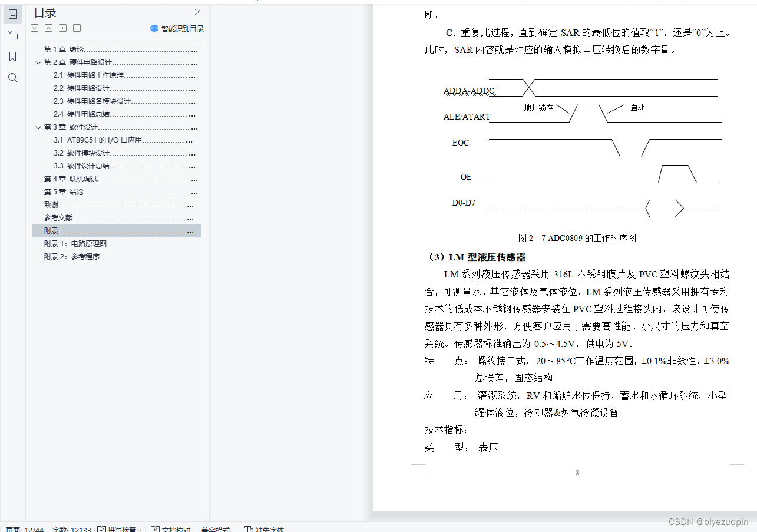Click word count 12133 in status bar
This screenshot has width=757, height=532.
(x=71, y=530)
